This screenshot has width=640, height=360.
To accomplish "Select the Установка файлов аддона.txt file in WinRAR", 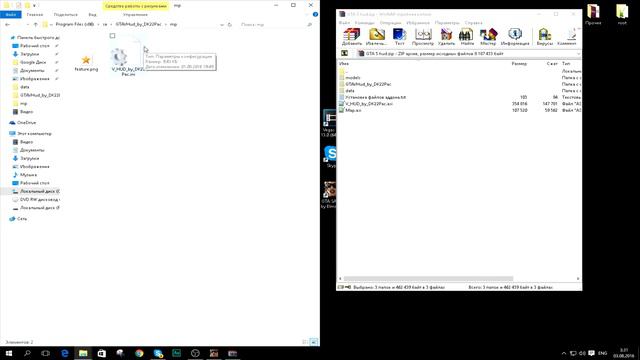I will point(376,97).
